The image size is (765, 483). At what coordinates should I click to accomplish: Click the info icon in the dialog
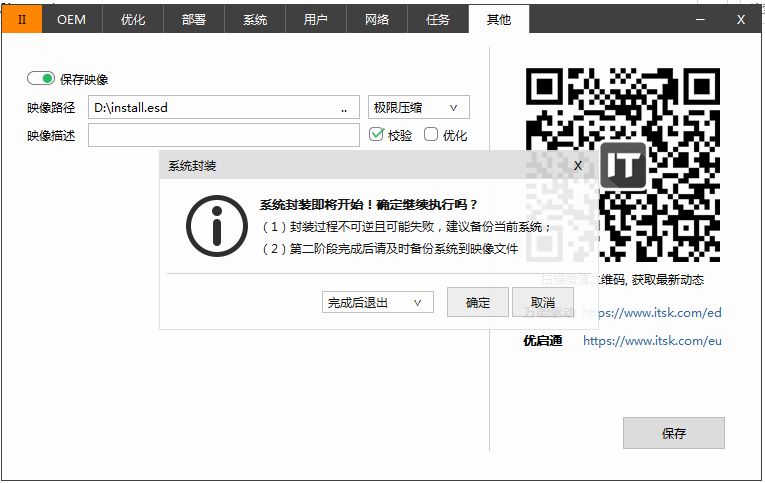click(217, 226)
